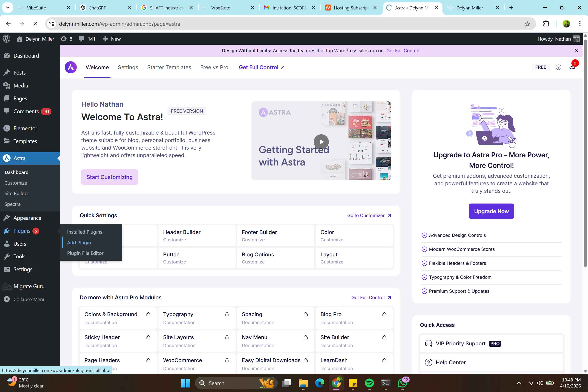Select Installed Plugins from the flyout
Image resolution: width=588 pixels, height=392 pixels.
pyautogui.click(x=84, y=232)
